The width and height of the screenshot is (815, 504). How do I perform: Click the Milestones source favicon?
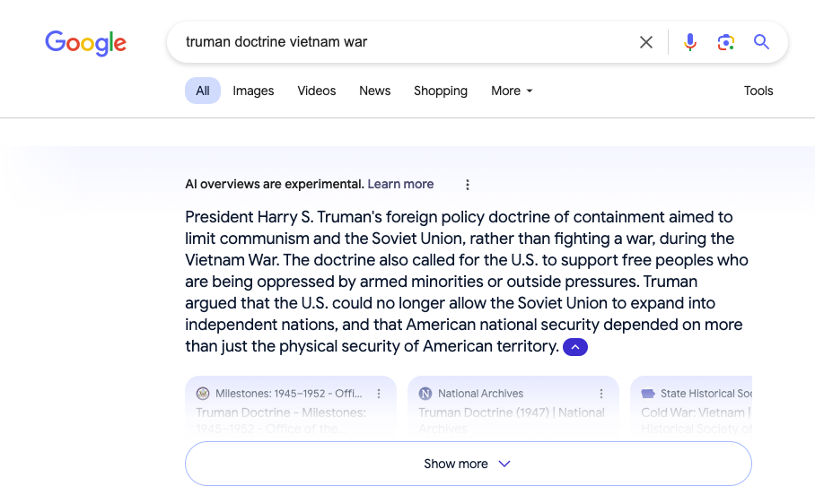(203, 394)
